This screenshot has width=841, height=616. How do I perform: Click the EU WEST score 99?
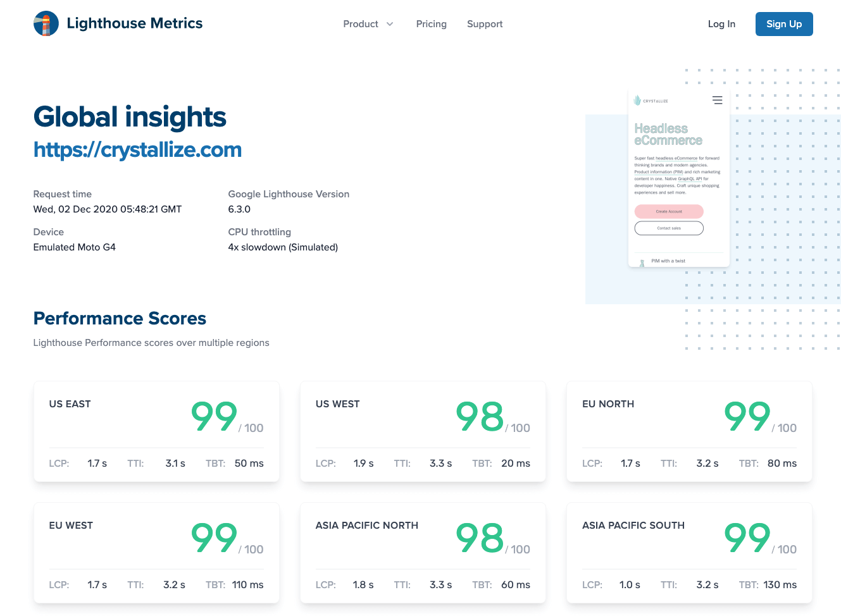214,538
